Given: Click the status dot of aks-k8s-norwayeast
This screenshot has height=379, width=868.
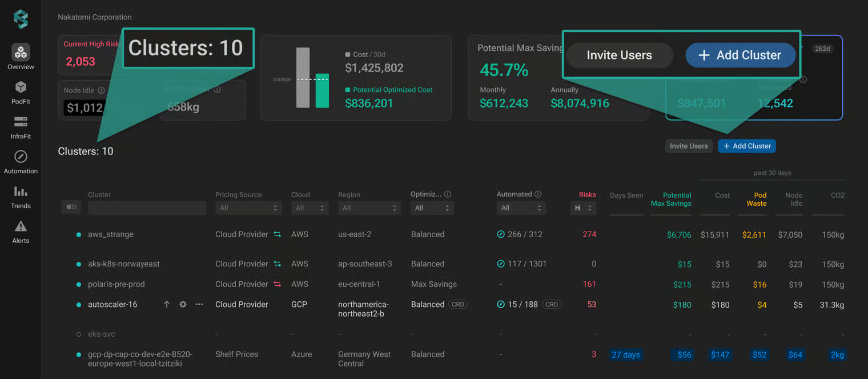Looking at the screenshot, I should 79,264.
